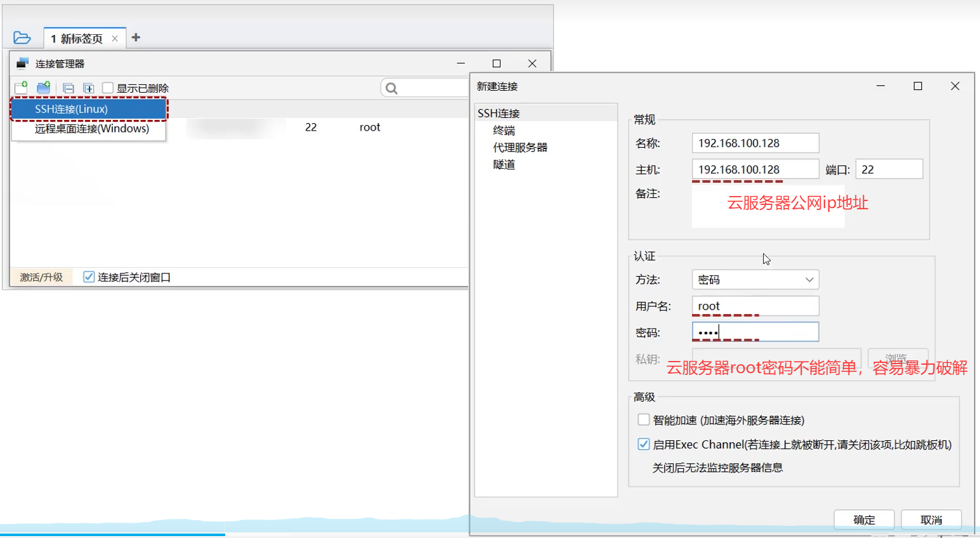The width and height of the screenshot is (980, 538).
Task: Open the 方法 authentication method dropdown
Action: coord(755,280)
